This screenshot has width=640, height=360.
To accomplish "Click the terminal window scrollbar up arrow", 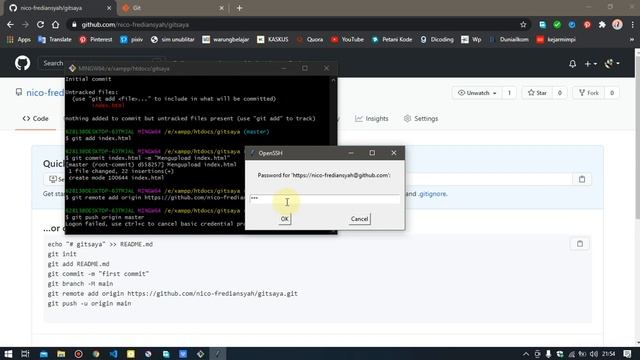I will click(333, 80).
